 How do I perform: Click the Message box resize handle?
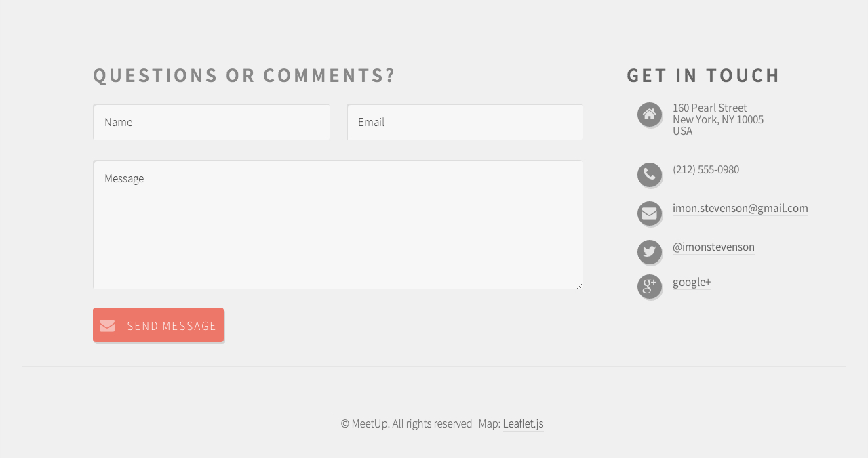tap(579, 286)
